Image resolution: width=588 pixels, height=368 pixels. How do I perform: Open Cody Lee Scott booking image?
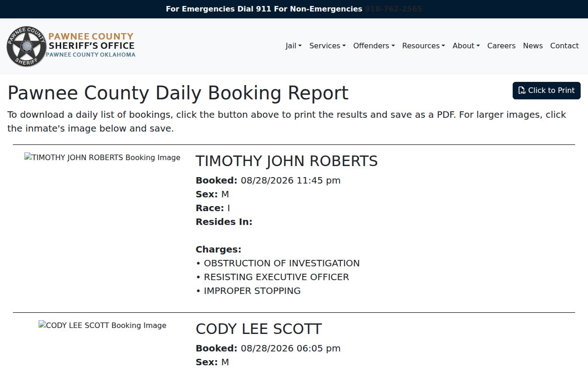coord(102,325)
